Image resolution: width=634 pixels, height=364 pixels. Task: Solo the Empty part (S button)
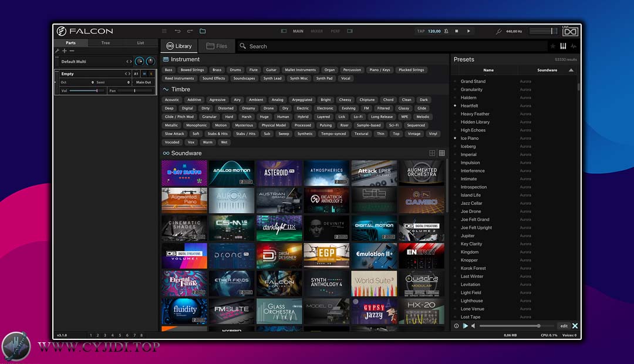tap(151, 73)
